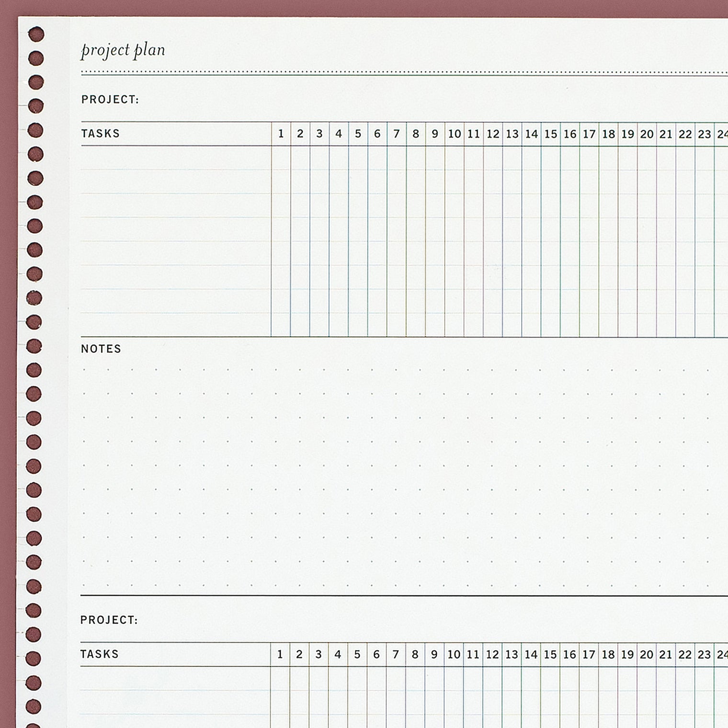Click the lower TASKS column header
The image size is (728, 728).
click(99, 654)
